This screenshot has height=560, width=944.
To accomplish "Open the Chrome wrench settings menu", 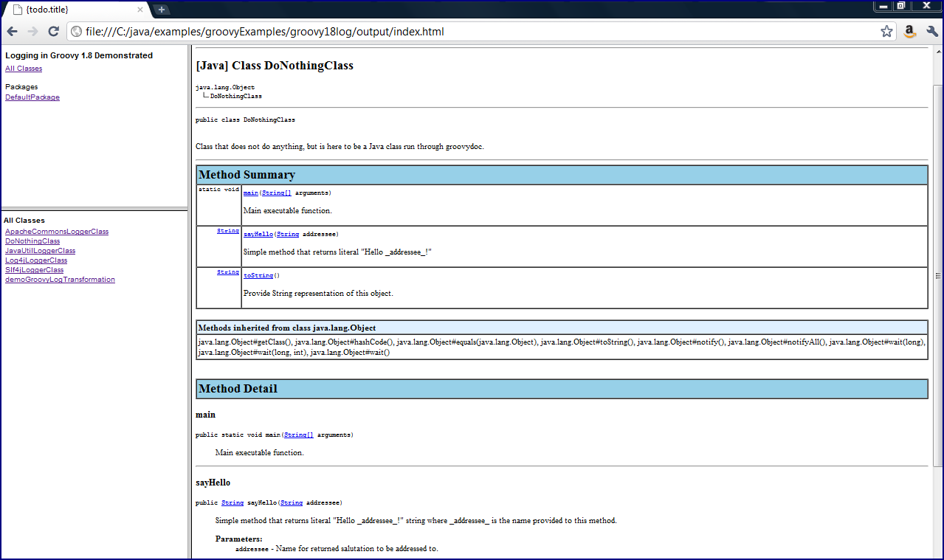I will [931, 32].
